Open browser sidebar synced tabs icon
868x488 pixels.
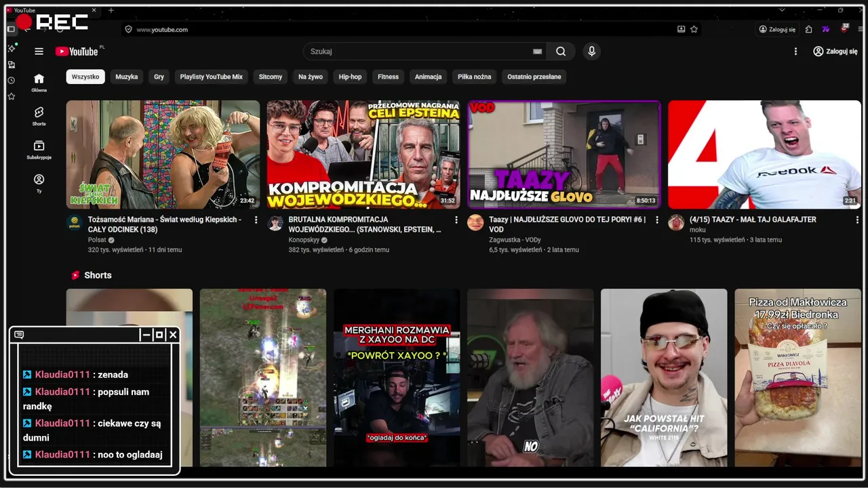tap(11, 64)
